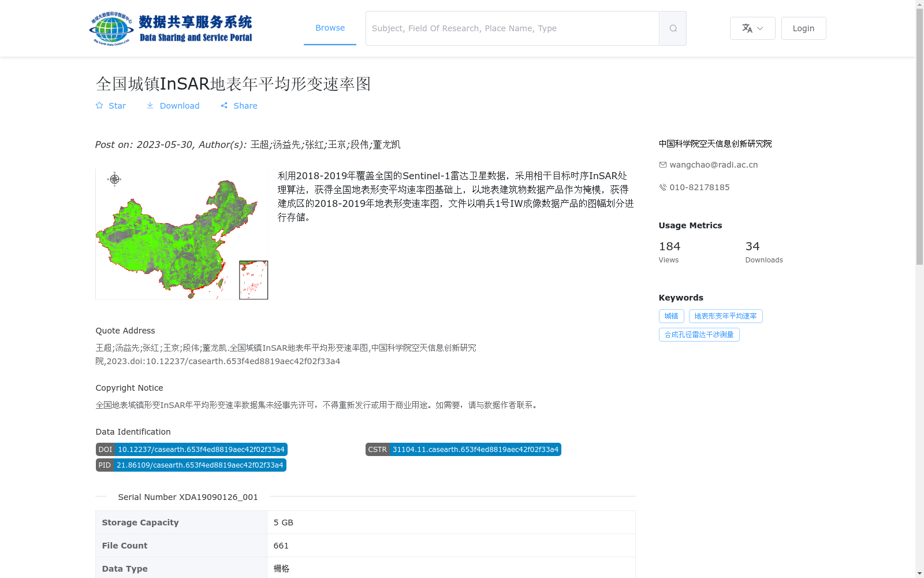
Task: Click the Post on 2023-05-30 author line
Action: 248,144
